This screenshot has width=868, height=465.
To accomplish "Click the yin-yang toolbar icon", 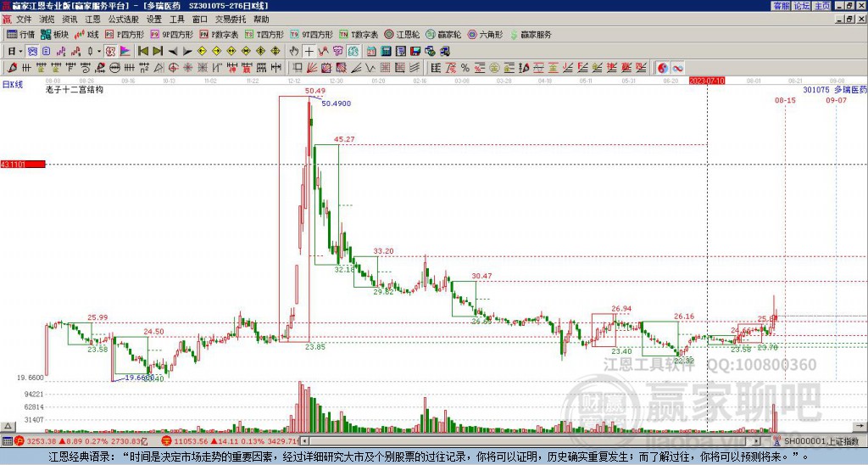I will coord(663,68).
